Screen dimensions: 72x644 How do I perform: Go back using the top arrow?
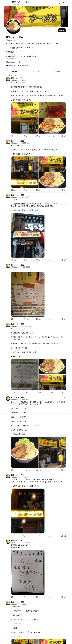tap(7, 3)
